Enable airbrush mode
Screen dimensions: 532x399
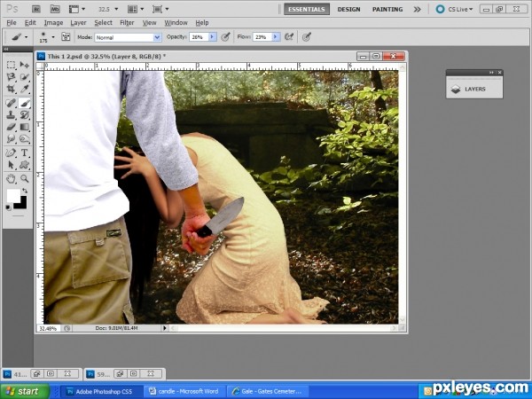(289, 36)
